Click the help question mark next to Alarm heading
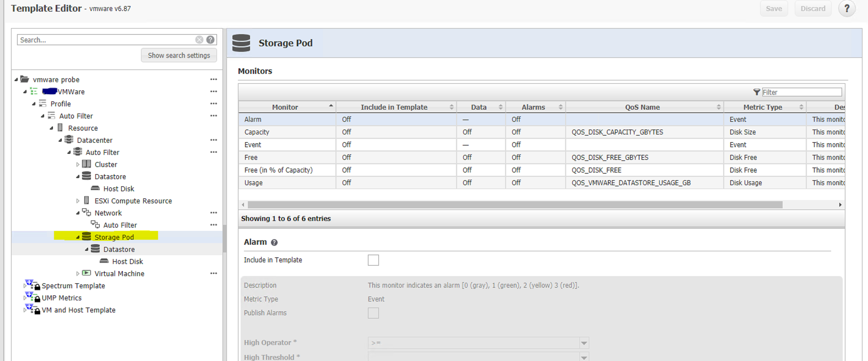The height and width of the screenshot is (361, 868). click(274, 242)
